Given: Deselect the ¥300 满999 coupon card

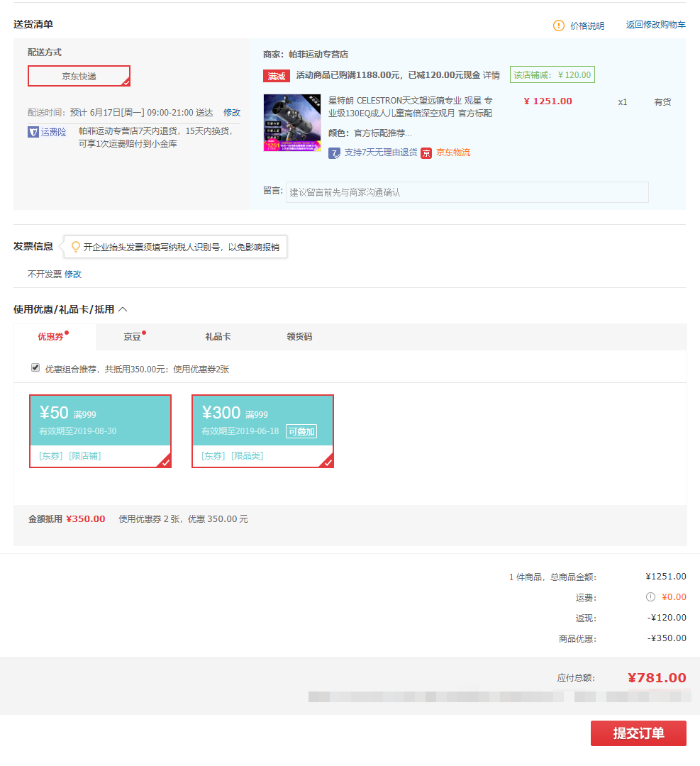Looking at the screenshot, I should click(x=262, y=431).
